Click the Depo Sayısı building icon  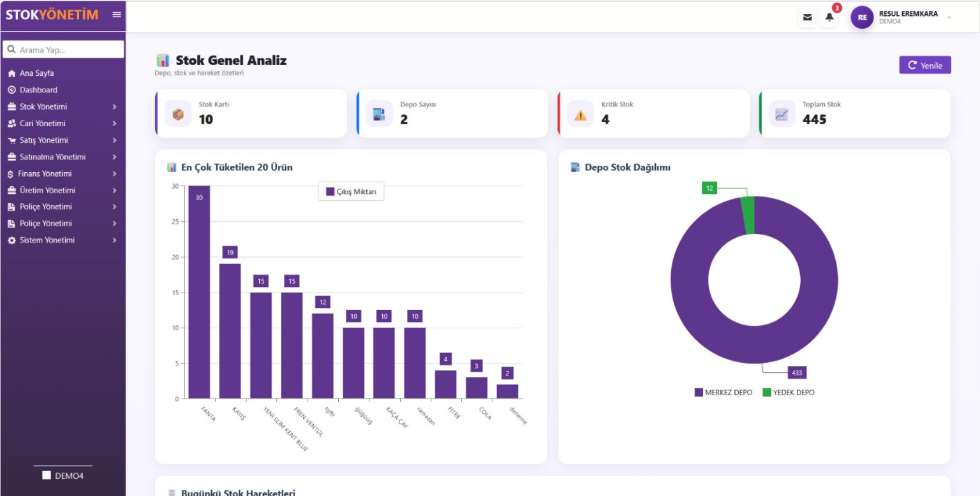[379, 114]
